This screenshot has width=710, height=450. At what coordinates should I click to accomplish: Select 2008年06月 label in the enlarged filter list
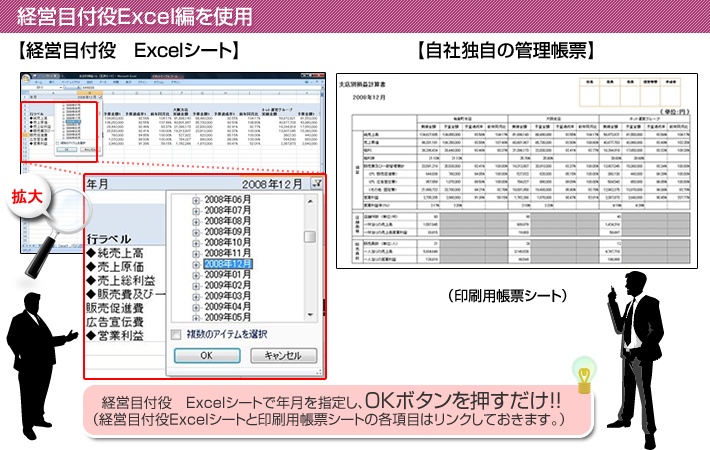227,200
